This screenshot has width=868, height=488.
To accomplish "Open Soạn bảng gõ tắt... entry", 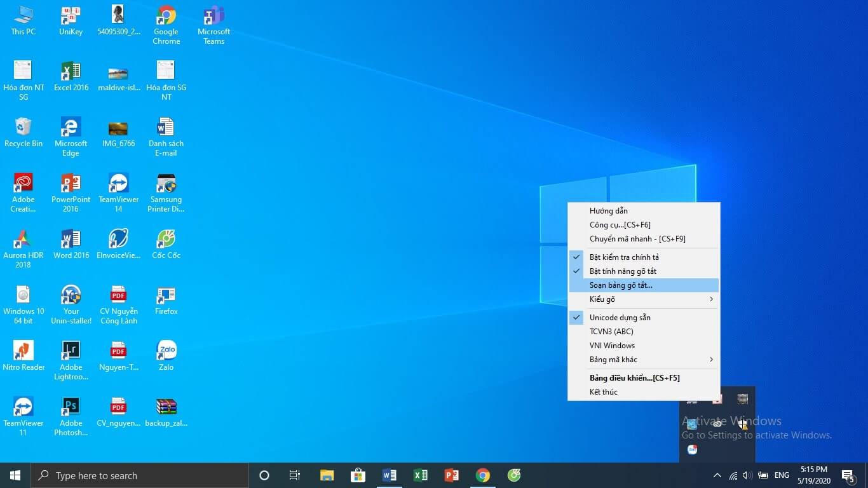I will click(644, 285).
